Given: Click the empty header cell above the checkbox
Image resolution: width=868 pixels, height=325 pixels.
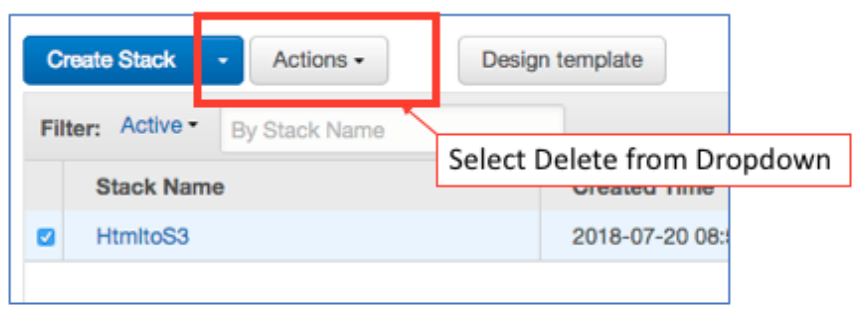Looking at the screenshot, I should 44,187.
